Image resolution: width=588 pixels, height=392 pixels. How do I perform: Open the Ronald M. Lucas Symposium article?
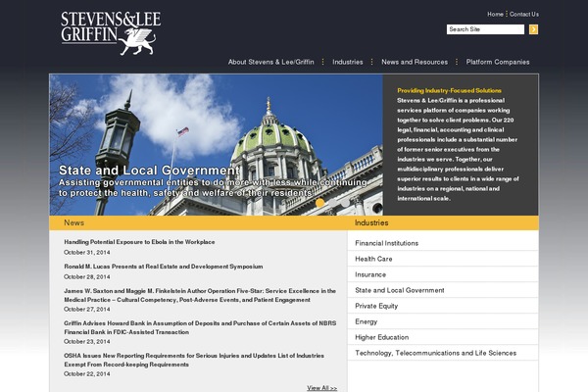tap(163, 267)
